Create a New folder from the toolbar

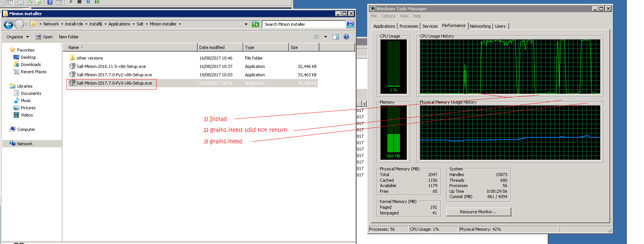tap(69, 37)
